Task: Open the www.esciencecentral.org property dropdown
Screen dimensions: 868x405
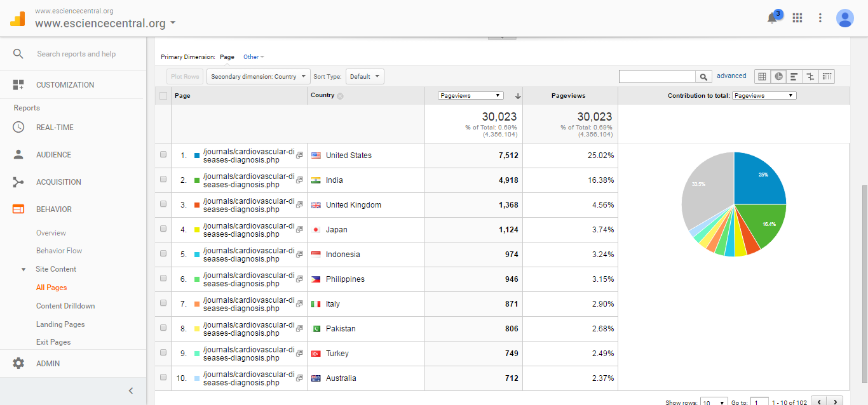Action: 105,23
